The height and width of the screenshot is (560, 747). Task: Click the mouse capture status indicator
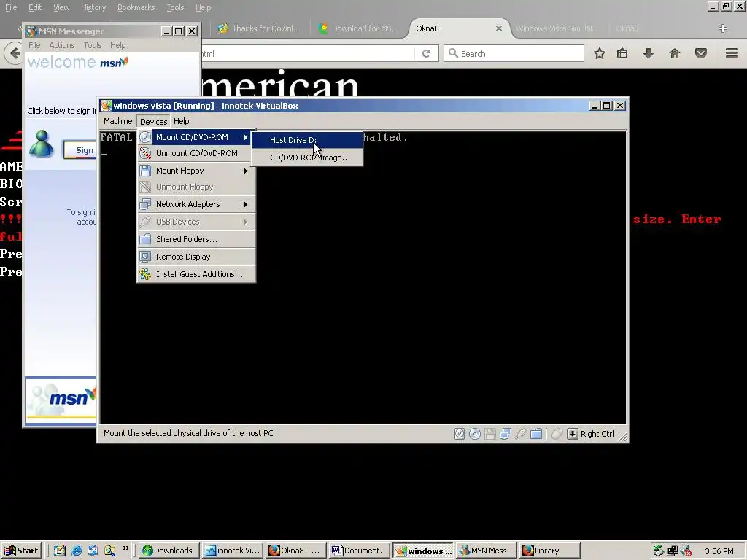point(557,434)
